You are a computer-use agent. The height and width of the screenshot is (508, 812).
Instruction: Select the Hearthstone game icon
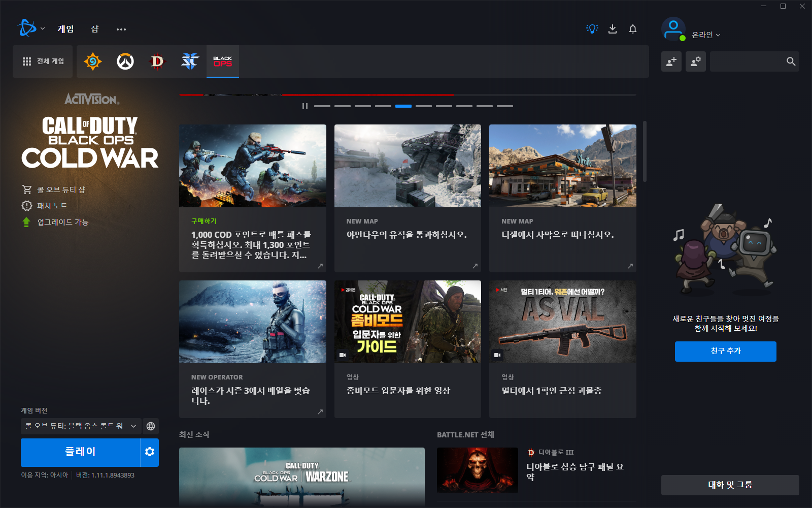pos(93,61)
